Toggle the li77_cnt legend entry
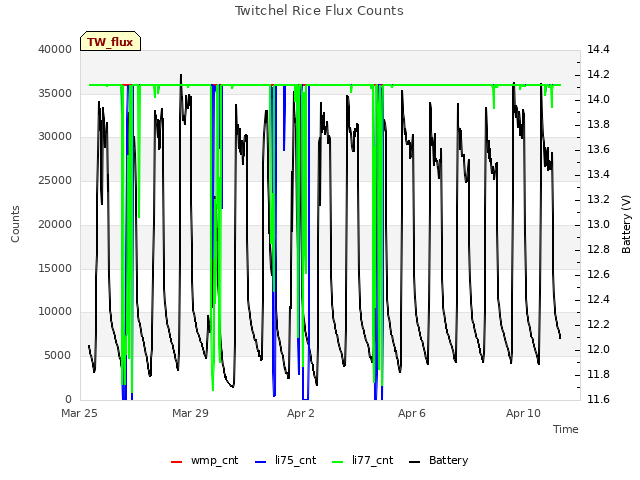The image size is (640, 480). click(x=362, y=461)
